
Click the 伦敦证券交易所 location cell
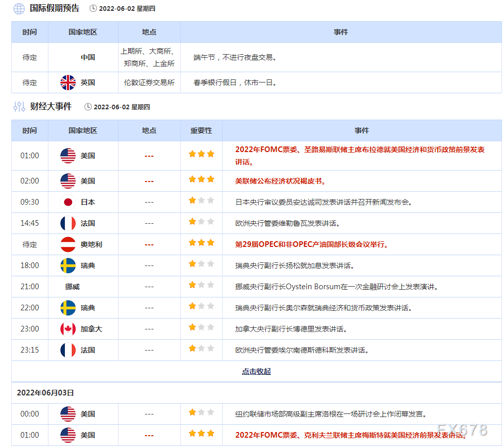(x=149, y=83)
